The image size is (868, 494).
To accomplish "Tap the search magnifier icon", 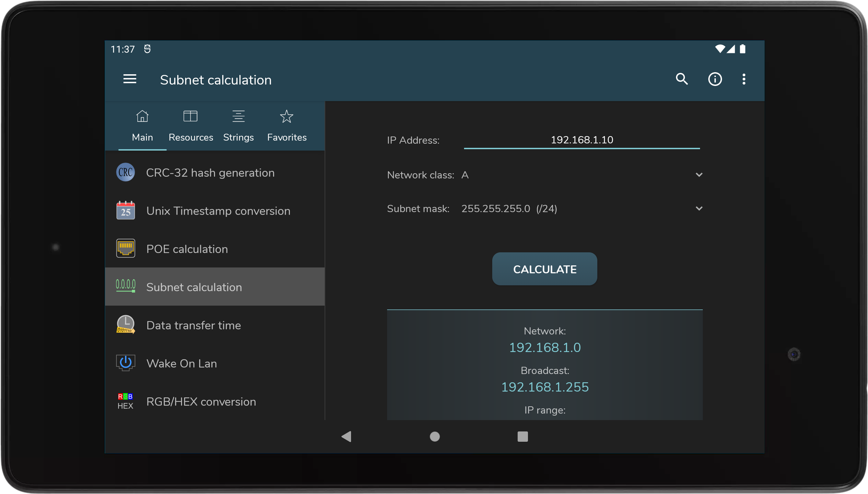I will pyautogui.click(x=682, y=79).
